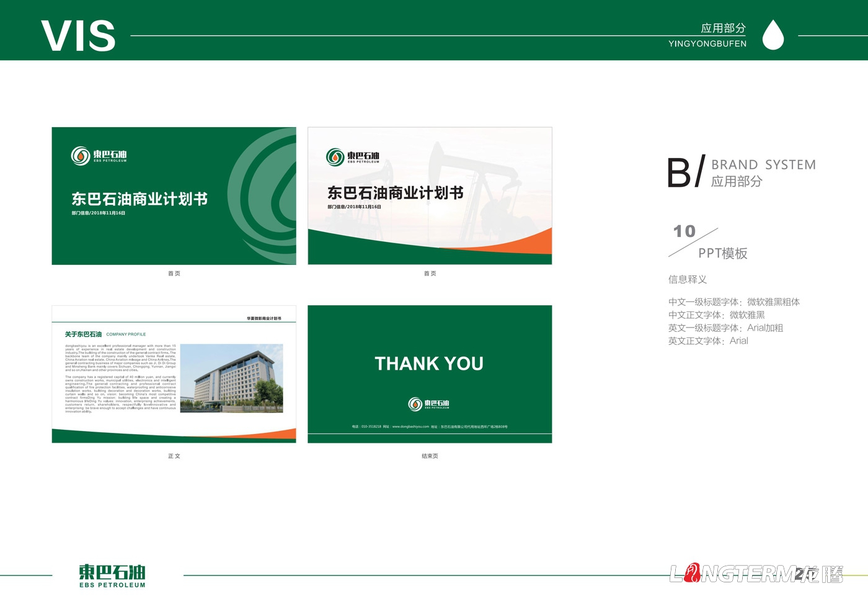Click the logo on the THANK YOU slide

(x=429, y=403)
